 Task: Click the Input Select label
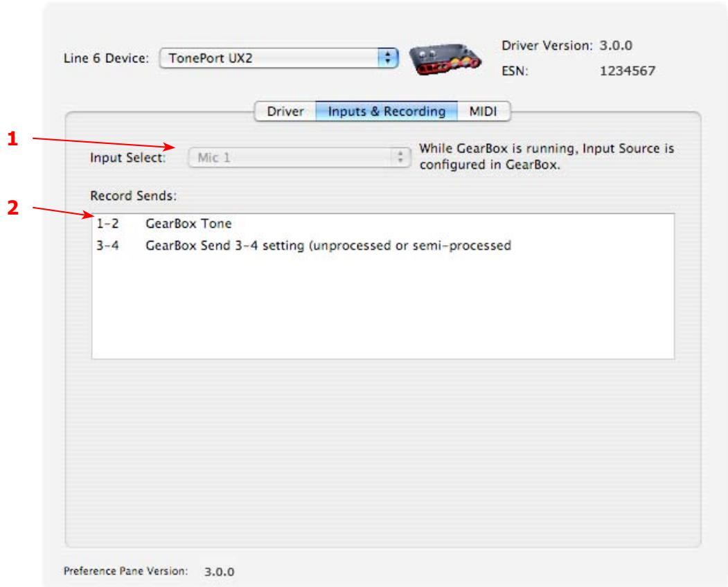pos(127,158)
